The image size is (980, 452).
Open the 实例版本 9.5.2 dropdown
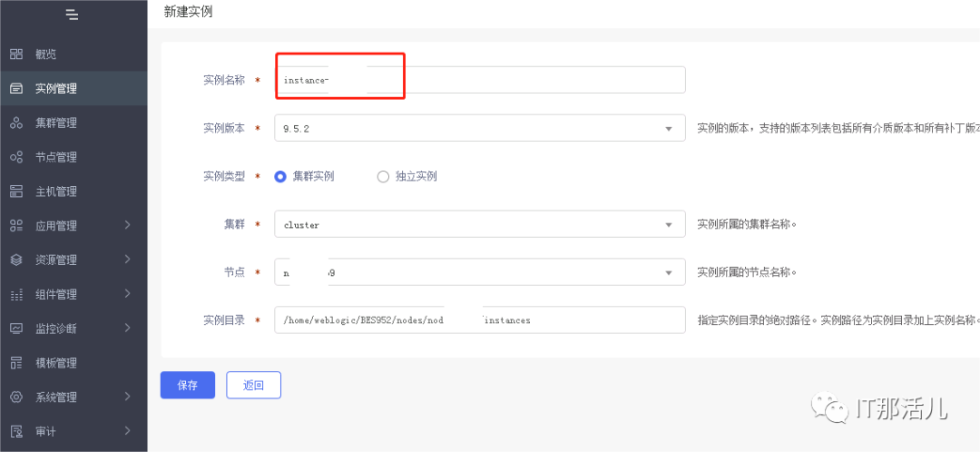479,128
